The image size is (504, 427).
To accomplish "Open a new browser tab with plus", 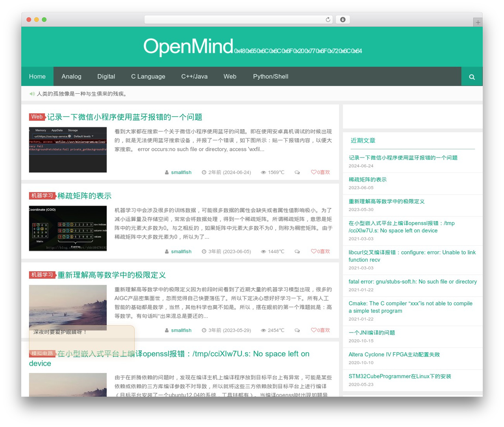I will pos(478,22).
